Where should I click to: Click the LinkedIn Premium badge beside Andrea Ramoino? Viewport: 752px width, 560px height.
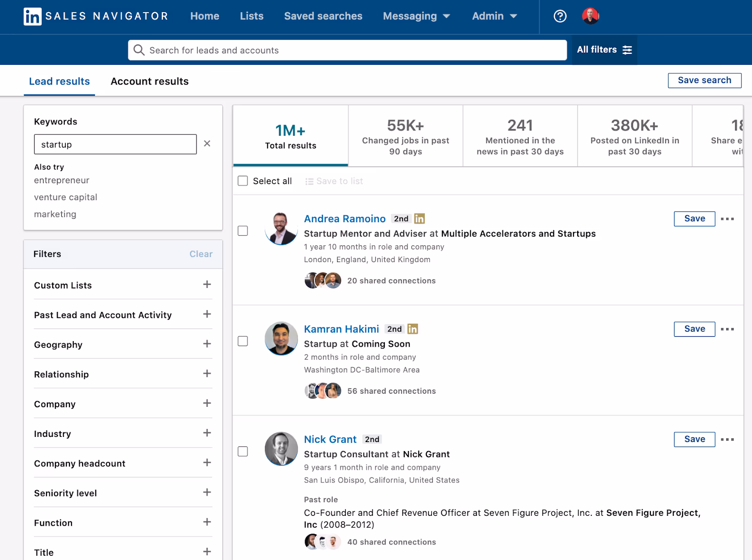pyautogui.click(x=419, y=218)
